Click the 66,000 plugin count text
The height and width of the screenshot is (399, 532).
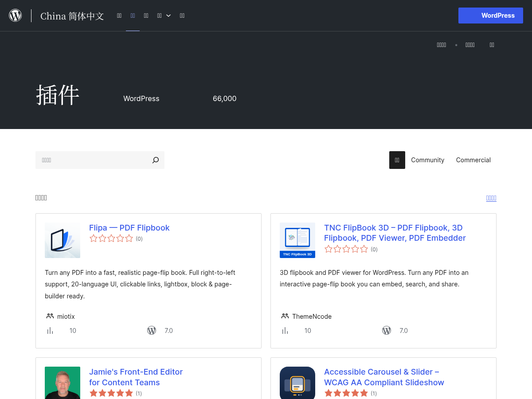pyautogui.click(x=225, y=98)
